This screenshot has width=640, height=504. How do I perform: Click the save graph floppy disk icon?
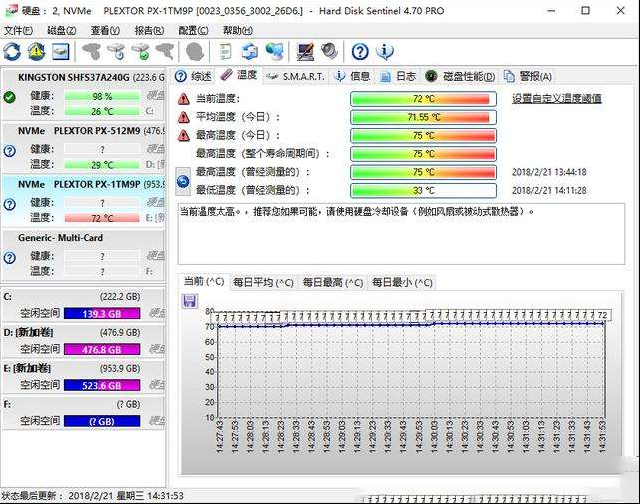pyautogui.click(x=189, y=301)
